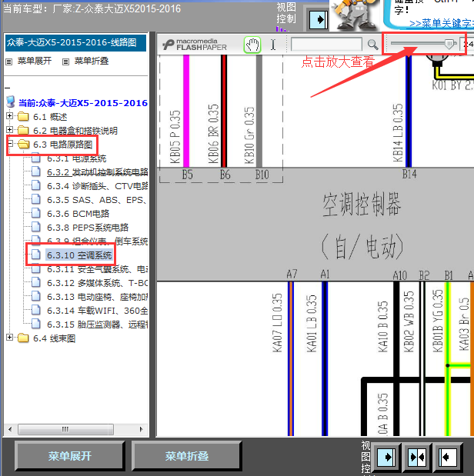Click the 空调控制器 label in diagram
The height and width of the screenshot is (476, 474).
tap(362, 205)
